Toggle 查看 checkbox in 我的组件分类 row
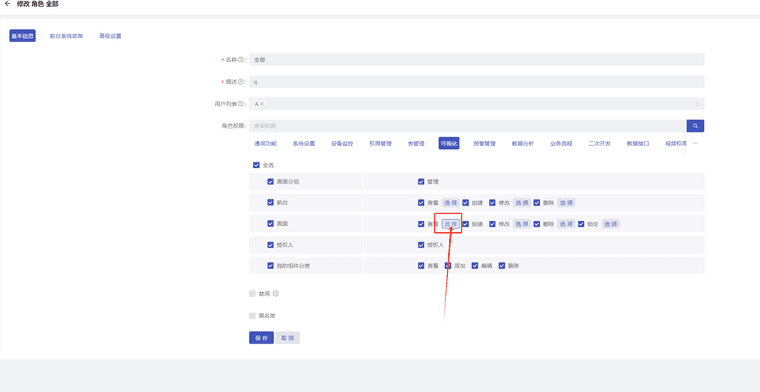 [421, 266]
